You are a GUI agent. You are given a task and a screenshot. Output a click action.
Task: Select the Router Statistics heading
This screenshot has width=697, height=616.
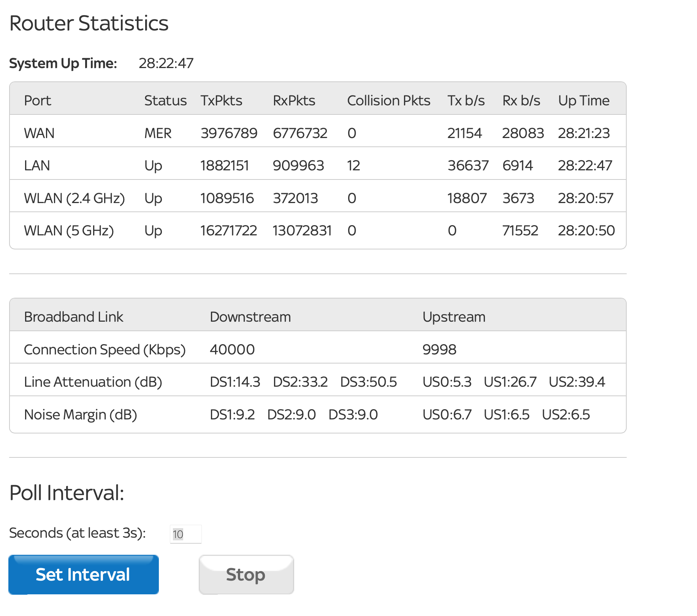click(89, 23)
